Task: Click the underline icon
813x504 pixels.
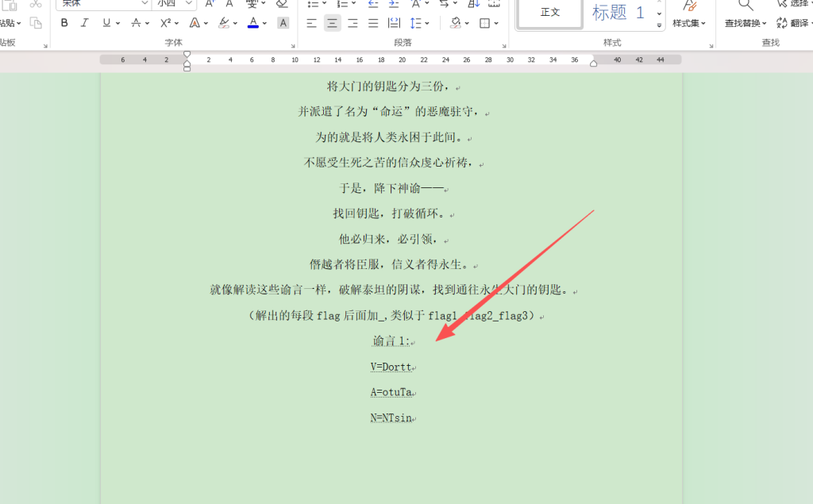Action: [x=106, y=23]
